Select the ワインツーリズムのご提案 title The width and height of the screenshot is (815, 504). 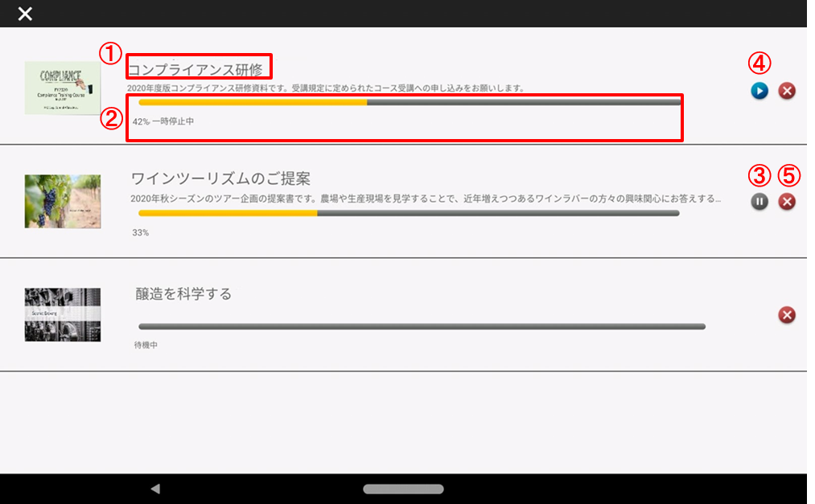point(220,178)
